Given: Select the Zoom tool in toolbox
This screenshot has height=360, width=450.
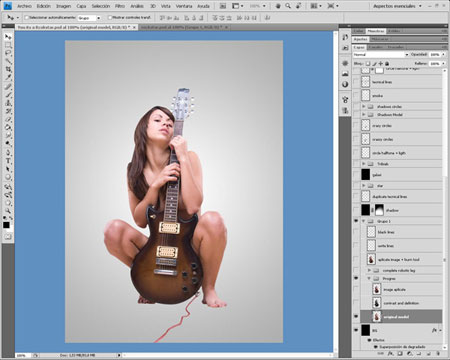Looking at the screenshot, I should (x=8, y=210).
